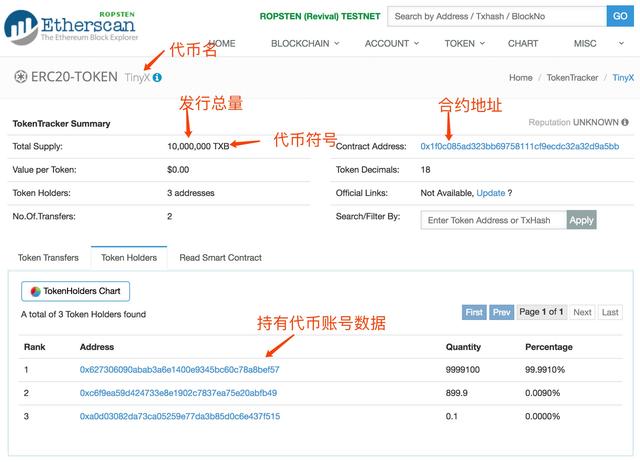Click the chevron arrow after MISC

(x=621, y=43)
